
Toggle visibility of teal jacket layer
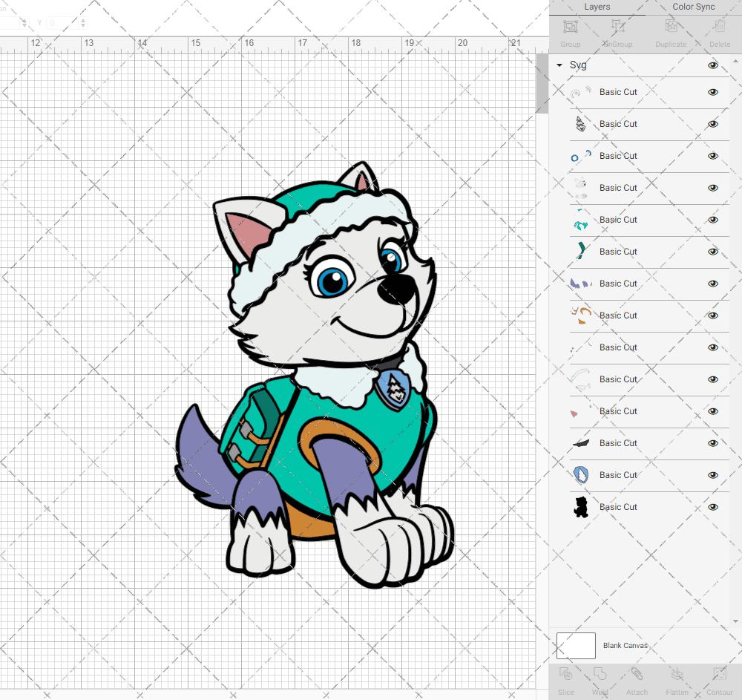[712, 220]
